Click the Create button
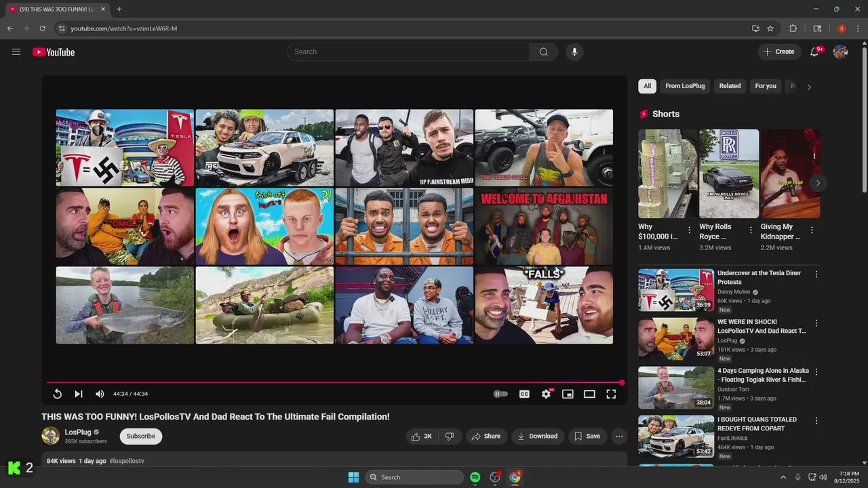The image size is (868, 488). (779, 52)
